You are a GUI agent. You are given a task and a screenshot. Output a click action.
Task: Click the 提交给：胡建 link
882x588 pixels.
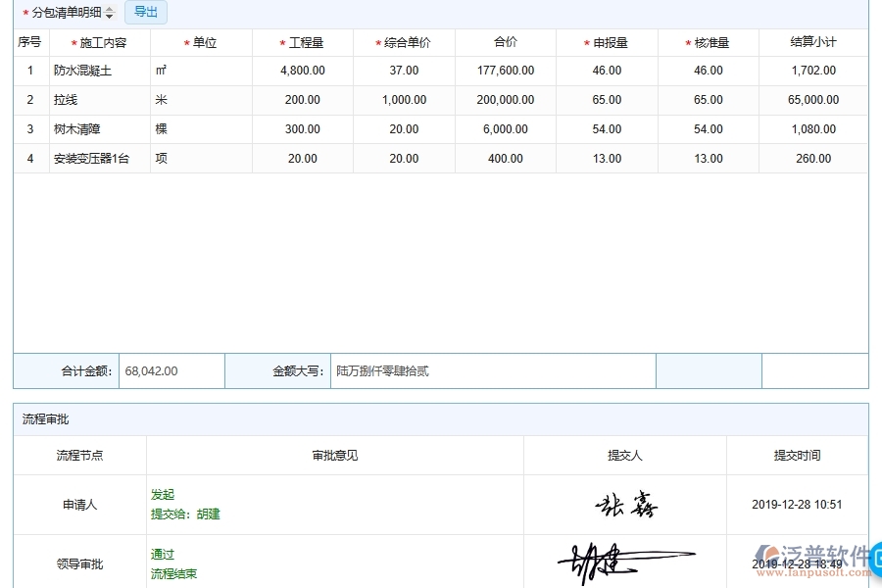(184, 513)
